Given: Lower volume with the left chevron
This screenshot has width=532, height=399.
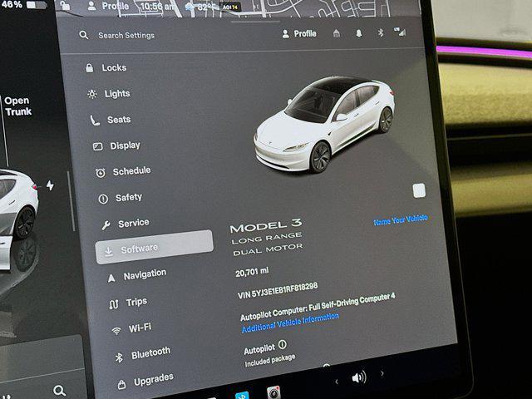Looking at the screenshot, I should click(337, 382).
